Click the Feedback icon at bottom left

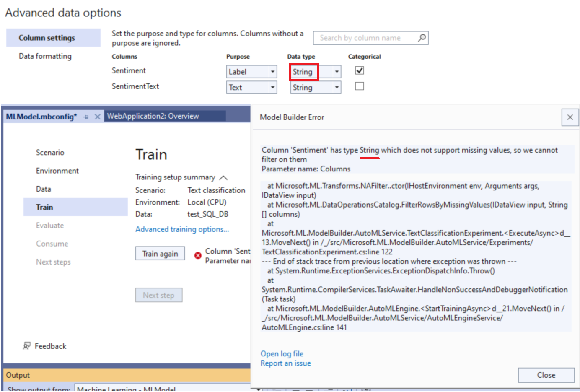click(26, 346)
